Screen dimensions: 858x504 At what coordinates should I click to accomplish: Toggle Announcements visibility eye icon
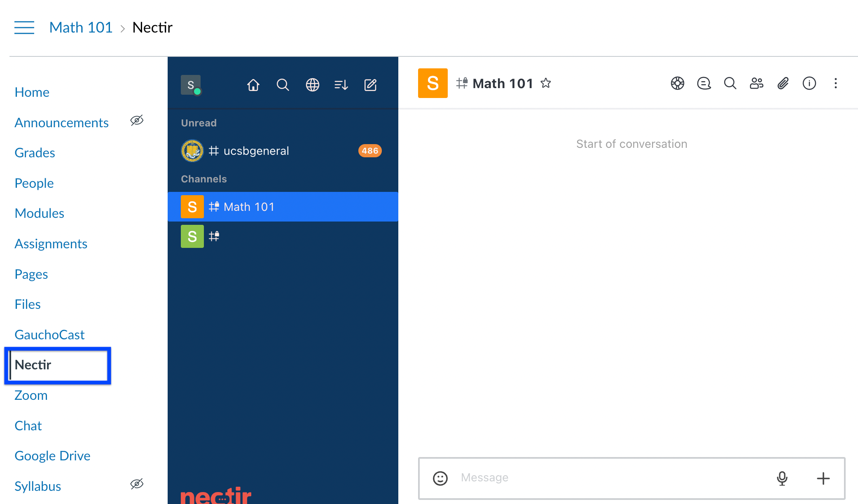(x=137, y=120)
